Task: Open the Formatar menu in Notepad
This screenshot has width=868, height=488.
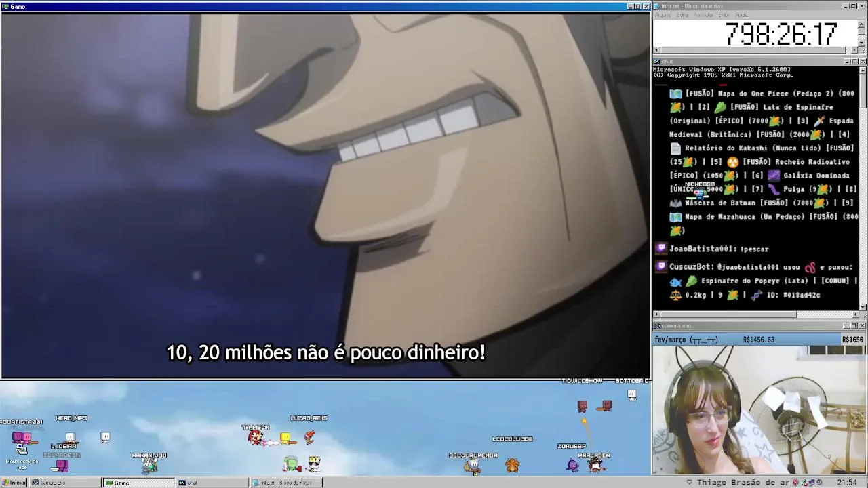Action: tap(704, 15)
